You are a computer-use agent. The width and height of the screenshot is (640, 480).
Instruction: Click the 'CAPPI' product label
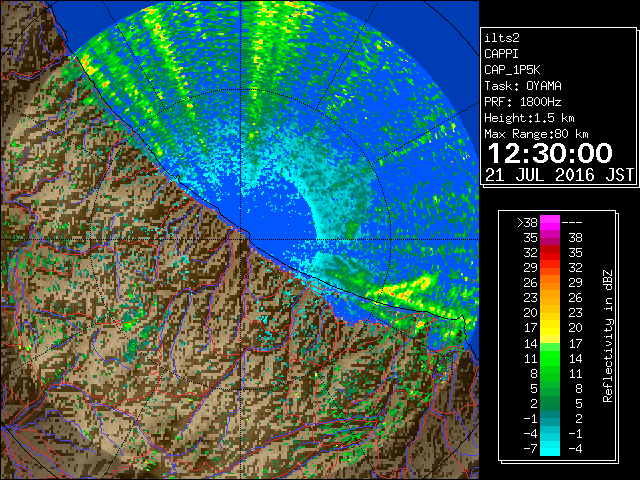click(501, 54)
